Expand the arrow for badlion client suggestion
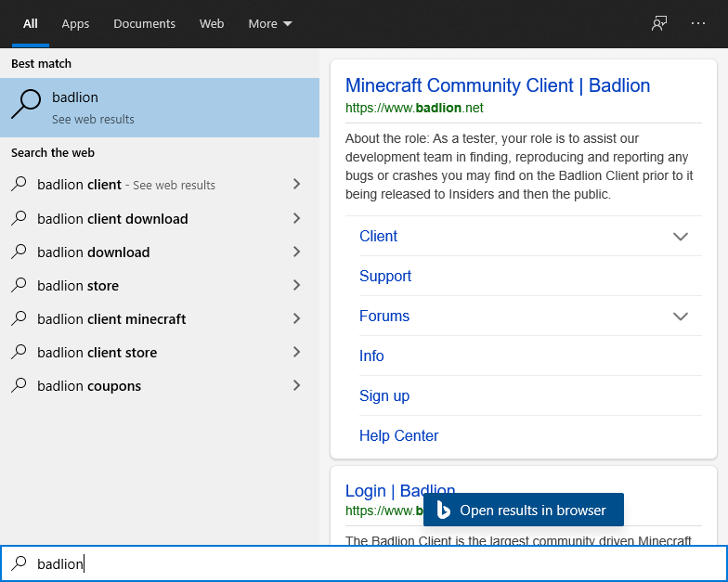 click(x=297, y=184)
